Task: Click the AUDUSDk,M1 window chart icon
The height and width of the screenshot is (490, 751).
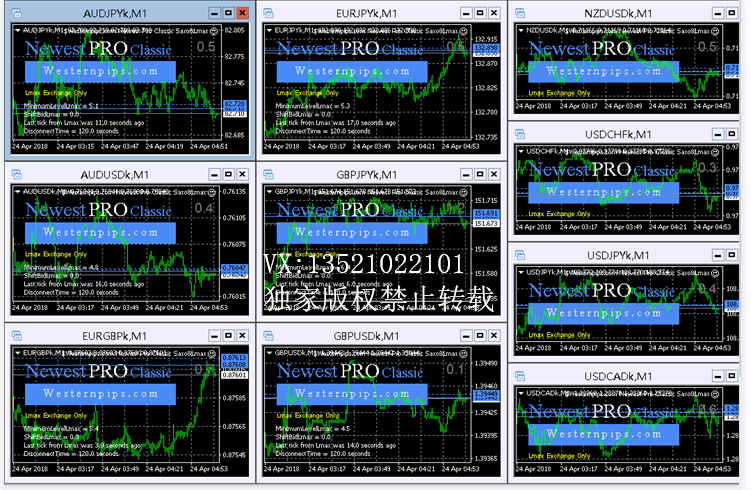Action: [16, 174]
